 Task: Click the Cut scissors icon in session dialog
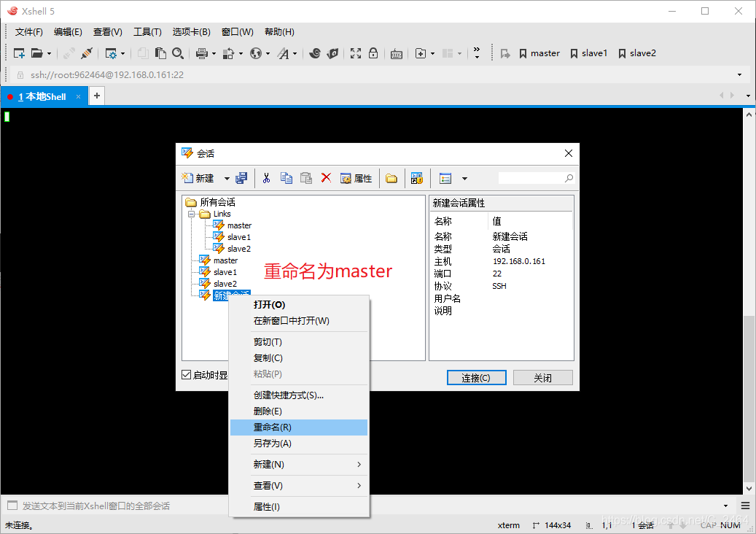(267, 177)
